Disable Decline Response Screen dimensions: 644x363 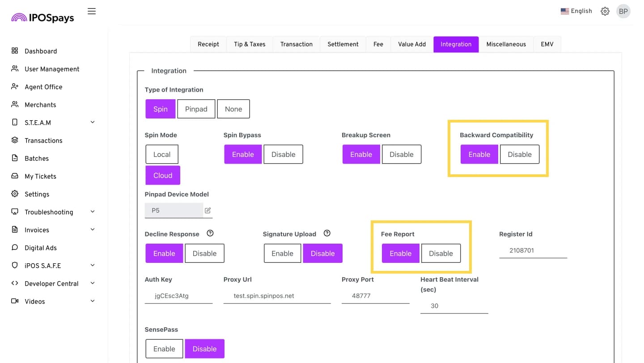point(204,253)
